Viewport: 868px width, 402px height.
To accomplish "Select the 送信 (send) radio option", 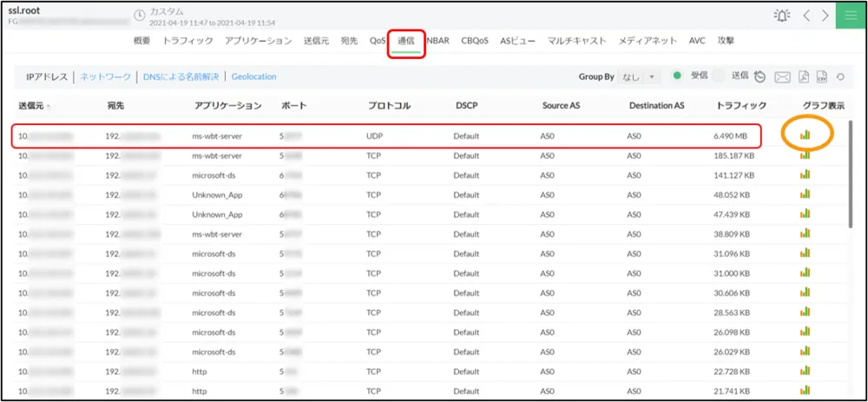I will coord(718,76).
